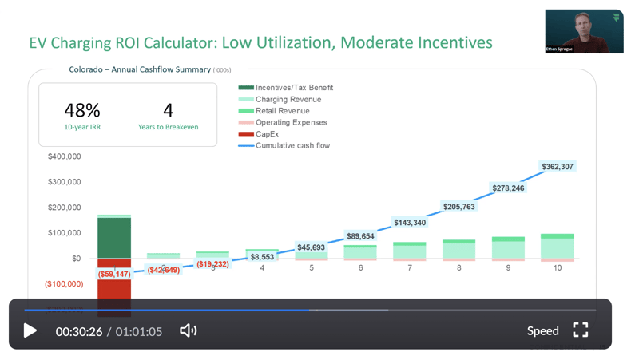Click the year 10 revenue bar
Image resolution: width=639 pixels, height=364 pixels.
point(558,247)
